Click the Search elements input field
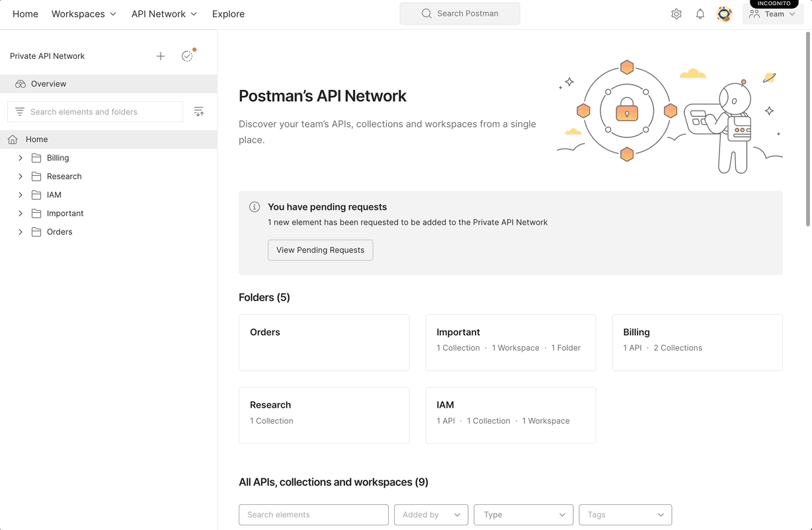Image resolution: width=812 pixels, height=530 pixels. tap(313, 514)
